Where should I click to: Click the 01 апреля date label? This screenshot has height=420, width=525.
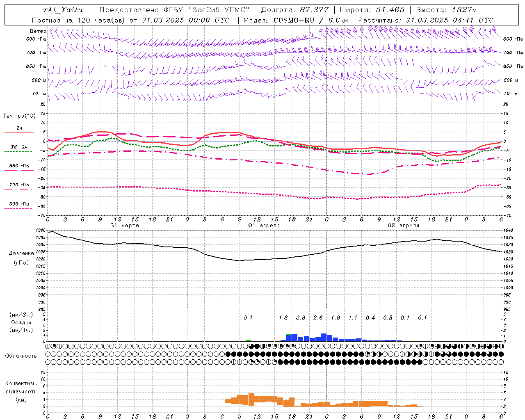tap(264, 226)
